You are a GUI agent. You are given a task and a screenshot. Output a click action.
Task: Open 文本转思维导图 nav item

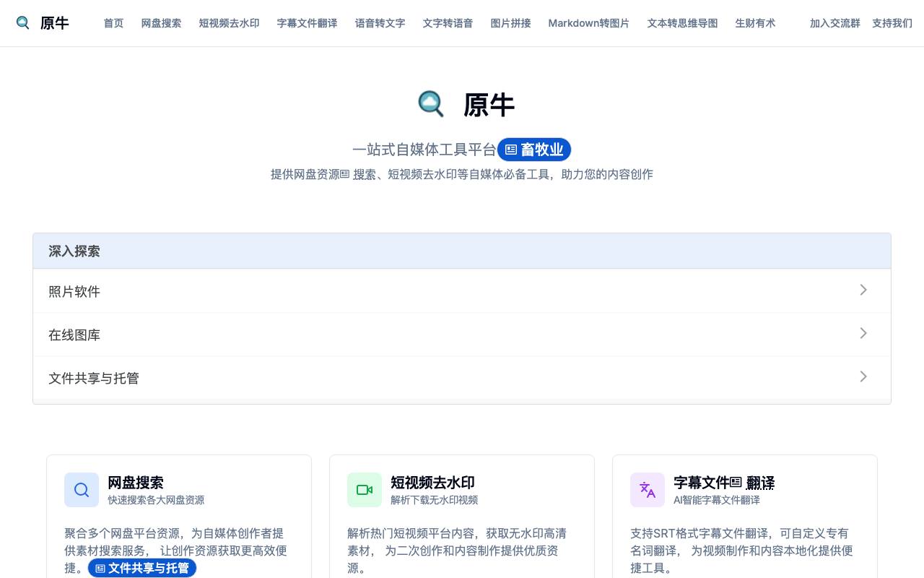(x=683, y=23)
